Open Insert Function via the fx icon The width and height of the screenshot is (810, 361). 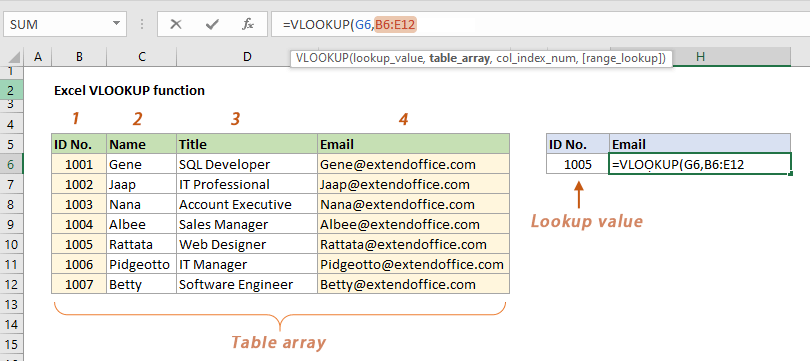(x=248, y=24)
